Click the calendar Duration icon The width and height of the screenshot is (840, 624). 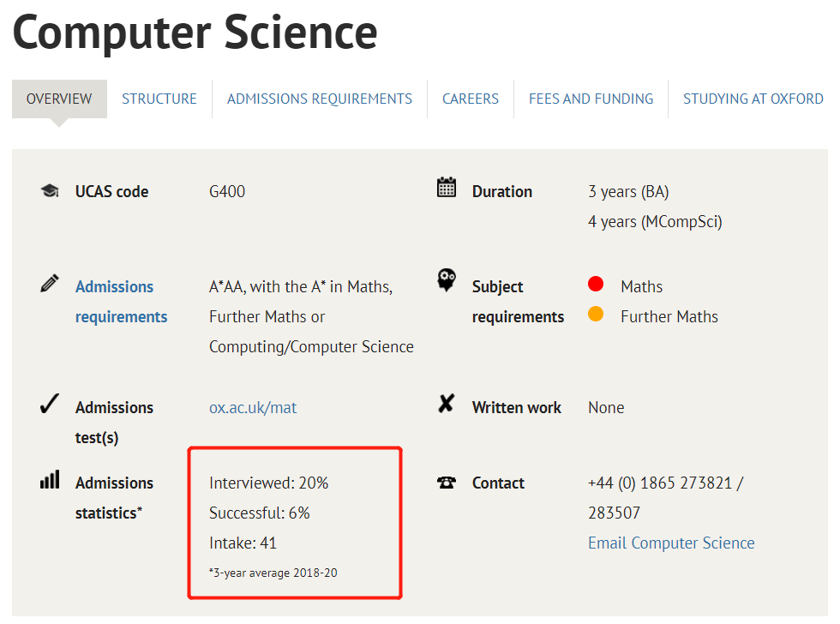(x=447, y=188)
